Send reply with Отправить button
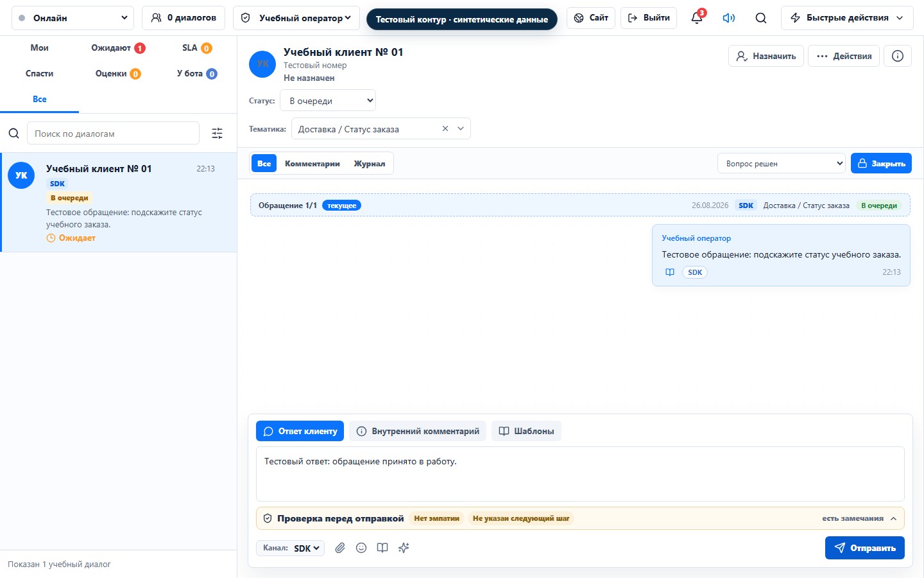Image resolution: width=924 pixels, height=578 pixels. coord(865,548)
